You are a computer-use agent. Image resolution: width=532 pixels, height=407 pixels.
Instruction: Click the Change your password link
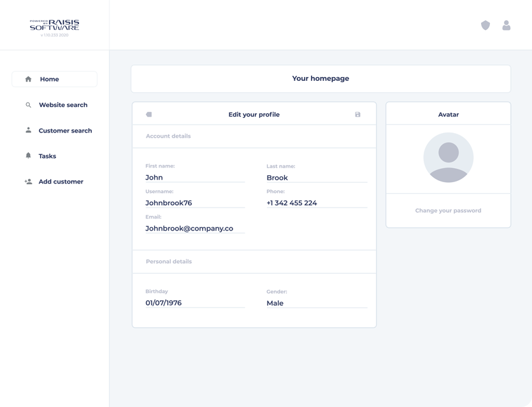click(448, 211)
